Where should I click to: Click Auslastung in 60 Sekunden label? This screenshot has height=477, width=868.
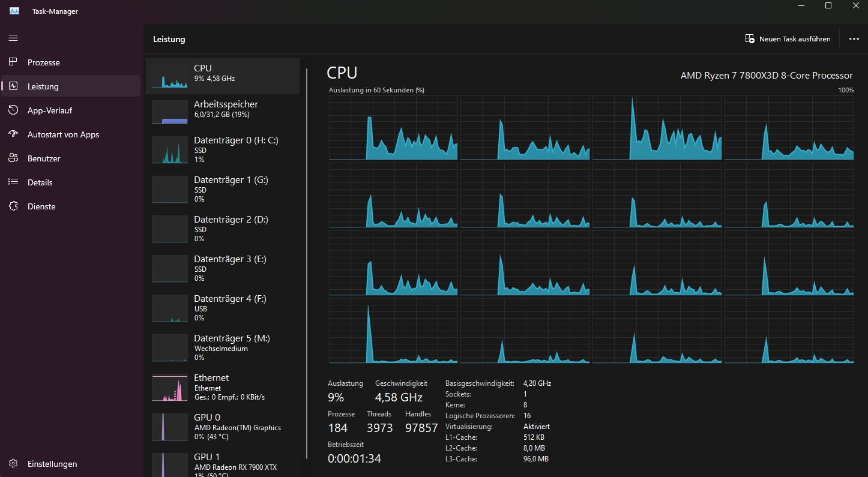click(x=376, y=90)
